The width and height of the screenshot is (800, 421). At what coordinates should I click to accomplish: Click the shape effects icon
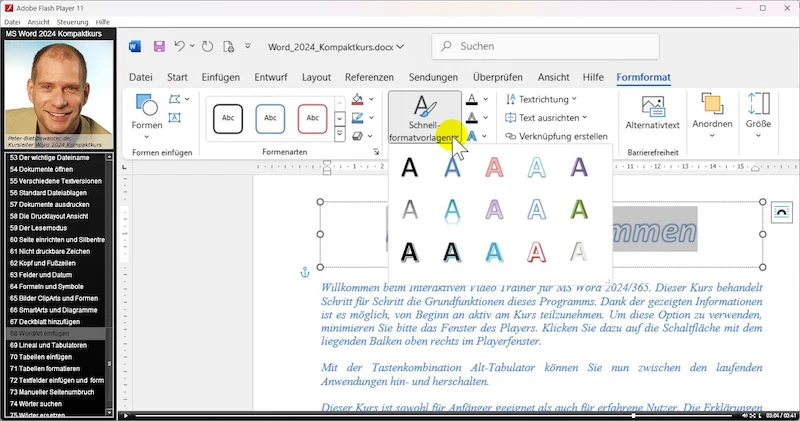[358, 136]
